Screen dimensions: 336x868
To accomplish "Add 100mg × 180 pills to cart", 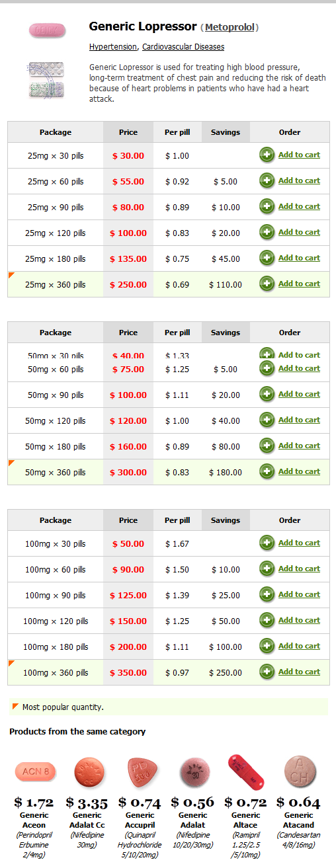I will tap(299, 646).
